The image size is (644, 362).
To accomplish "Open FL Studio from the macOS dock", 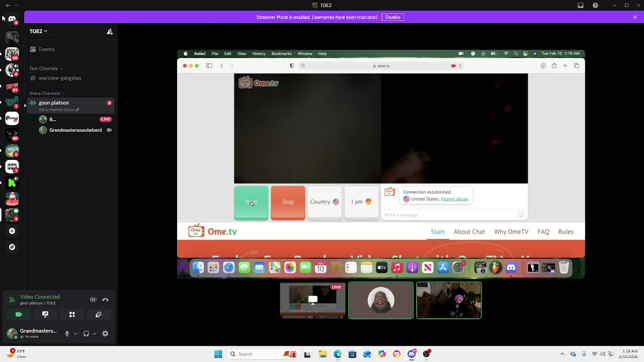I will point(496,268).
